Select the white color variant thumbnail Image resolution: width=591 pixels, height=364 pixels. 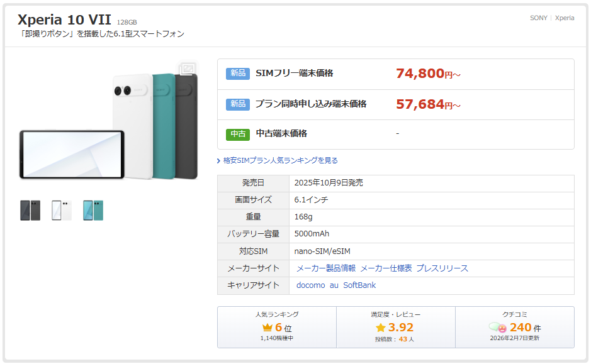click(x=62, y=211)
